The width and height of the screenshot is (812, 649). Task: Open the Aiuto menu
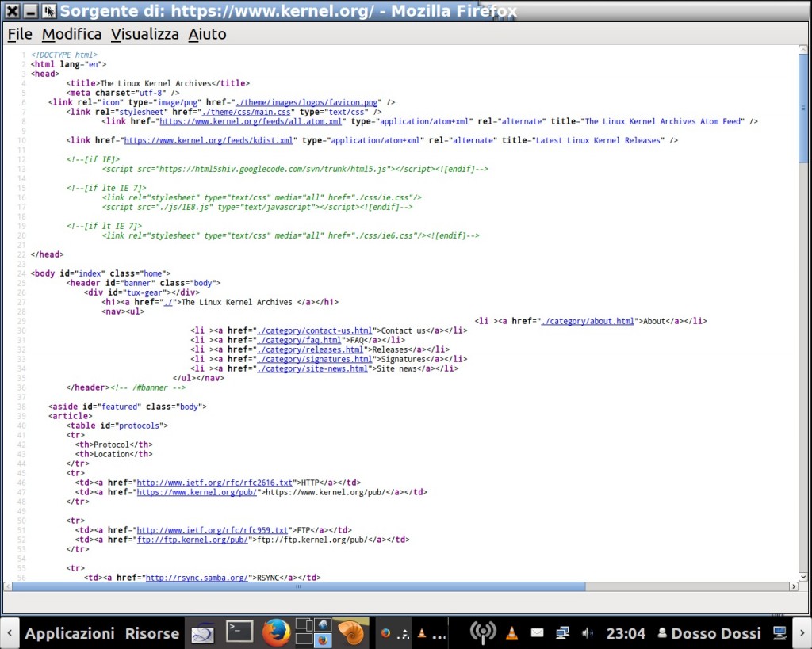point(207,34)
